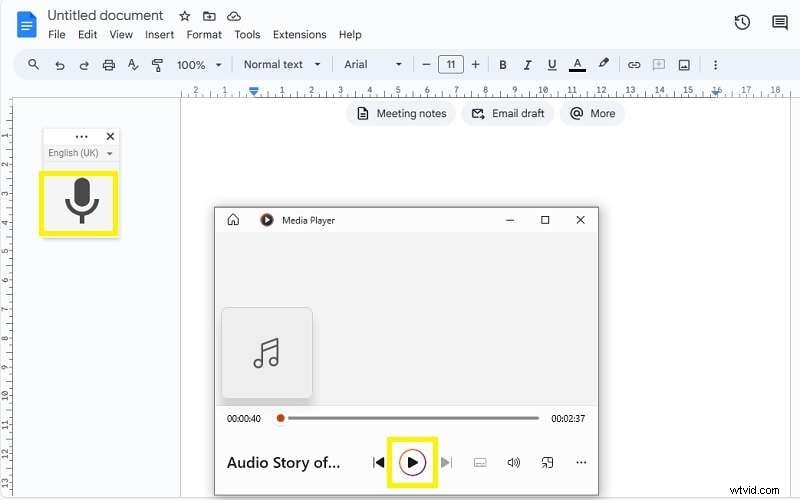Open the View menu
The width and height of the screenshot is (800, 500).
click(121, 35)
